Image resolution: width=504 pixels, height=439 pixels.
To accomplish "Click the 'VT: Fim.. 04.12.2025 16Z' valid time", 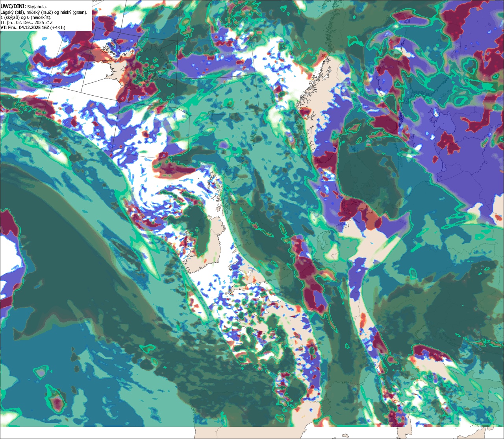I will point(33,28).
